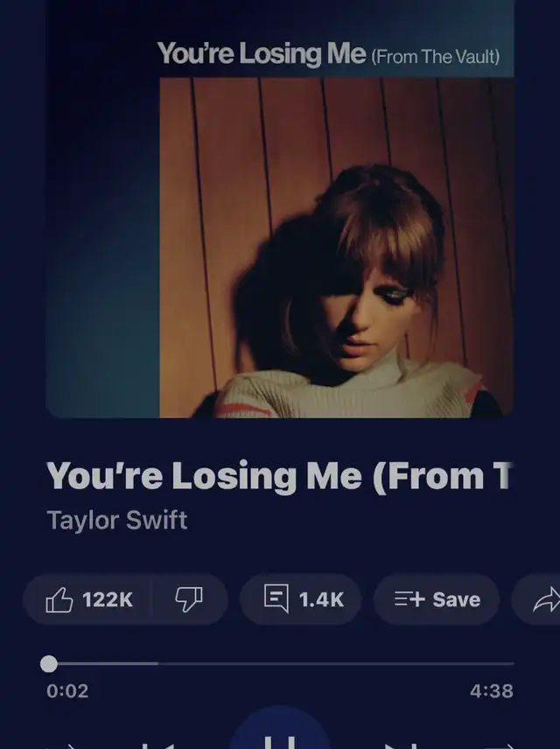Share the song using arrow icon
560x749 pixels.
[x=546, y=599]
